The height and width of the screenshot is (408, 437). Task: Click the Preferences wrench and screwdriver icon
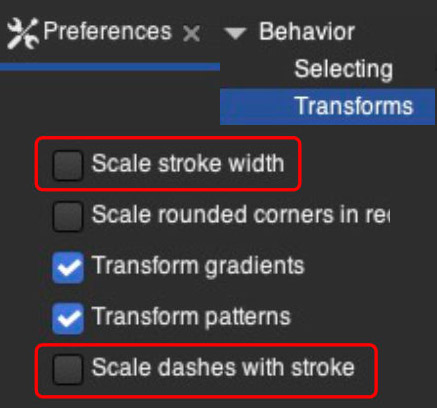click(22, 33)
